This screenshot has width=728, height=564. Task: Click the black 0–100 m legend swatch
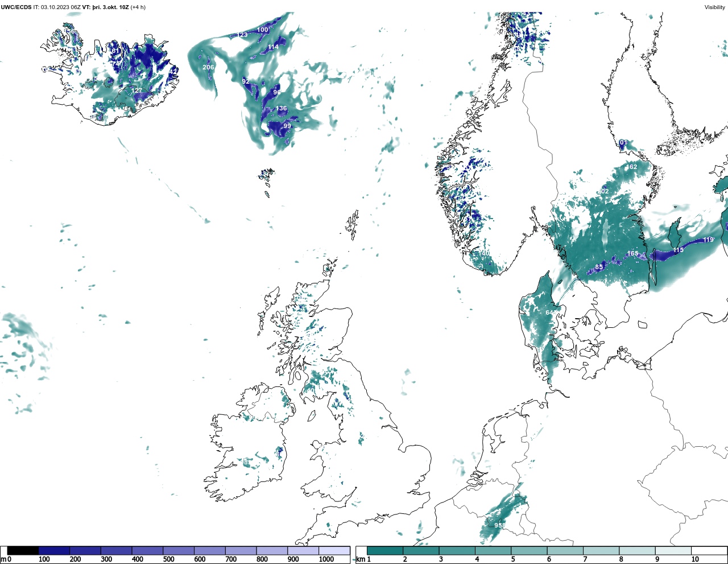tap(23, 551)
